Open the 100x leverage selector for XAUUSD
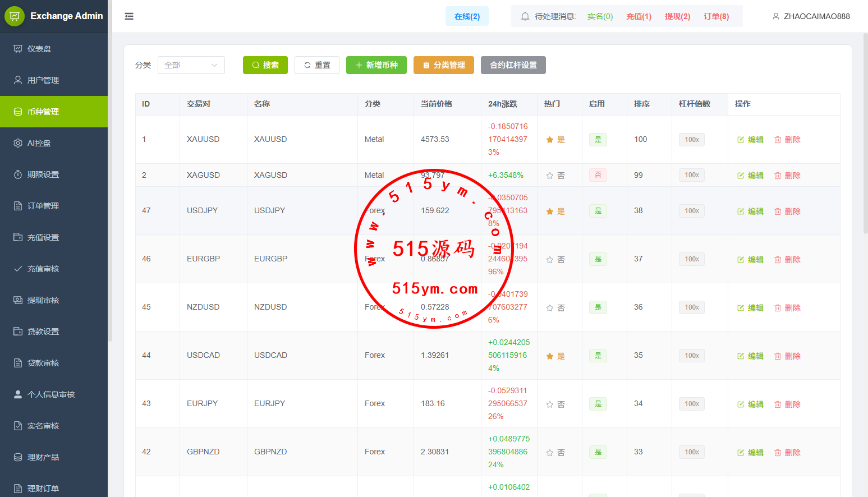 (x=691, y=140)
